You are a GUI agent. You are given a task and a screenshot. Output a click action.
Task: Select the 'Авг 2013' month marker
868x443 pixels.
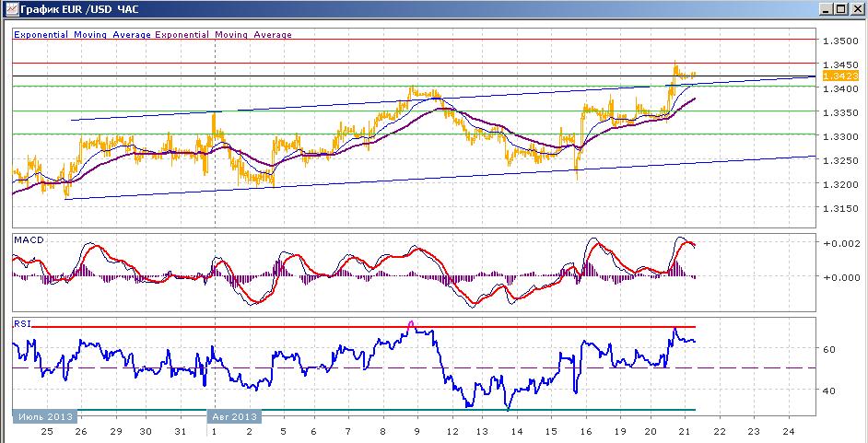[235, 416]
